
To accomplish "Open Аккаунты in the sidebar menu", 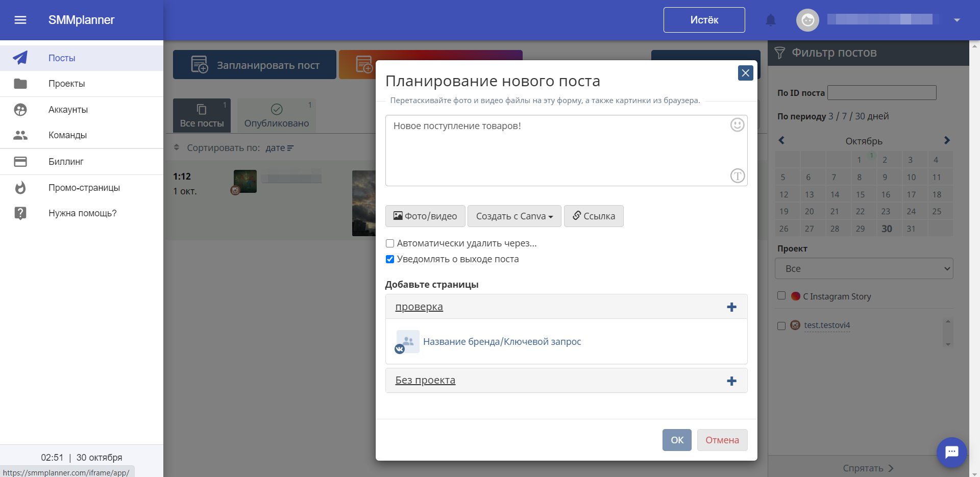I will (68, 110).
